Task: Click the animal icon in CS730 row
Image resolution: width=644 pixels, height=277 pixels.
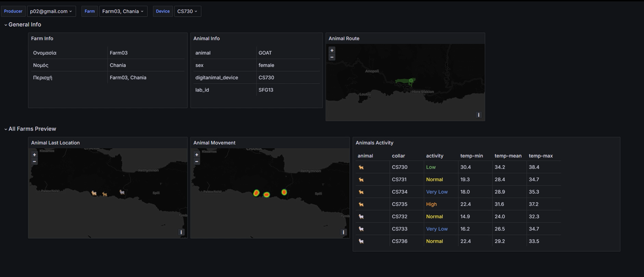Action: [x=361, y=167]
